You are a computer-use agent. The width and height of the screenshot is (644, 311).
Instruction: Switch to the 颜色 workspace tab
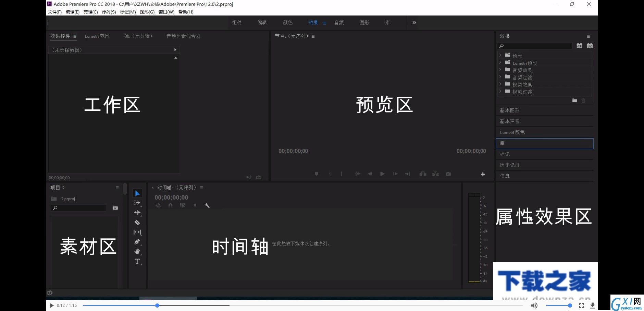click(x=288, y=23)
